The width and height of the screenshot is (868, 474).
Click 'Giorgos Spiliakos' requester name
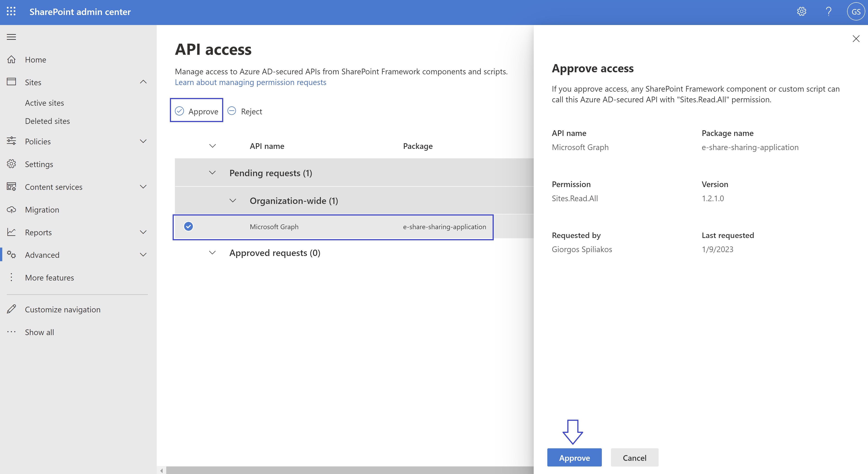point(582,249)
